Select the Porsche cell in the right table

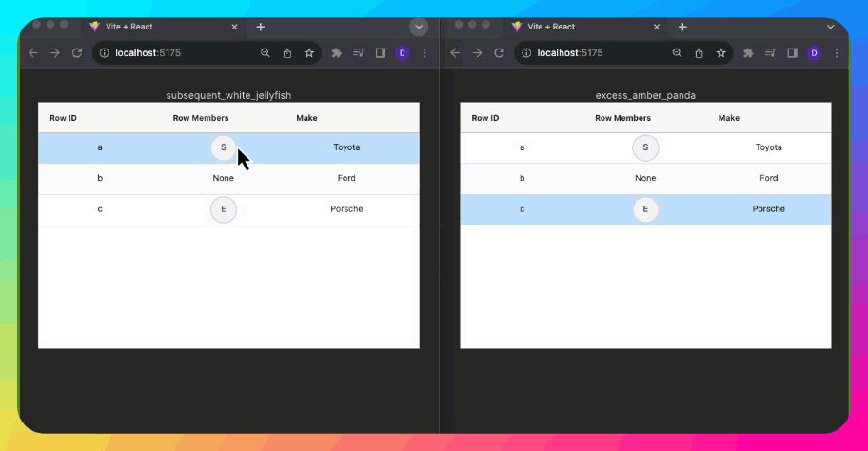pyautogui.click(x=768, y=209)
